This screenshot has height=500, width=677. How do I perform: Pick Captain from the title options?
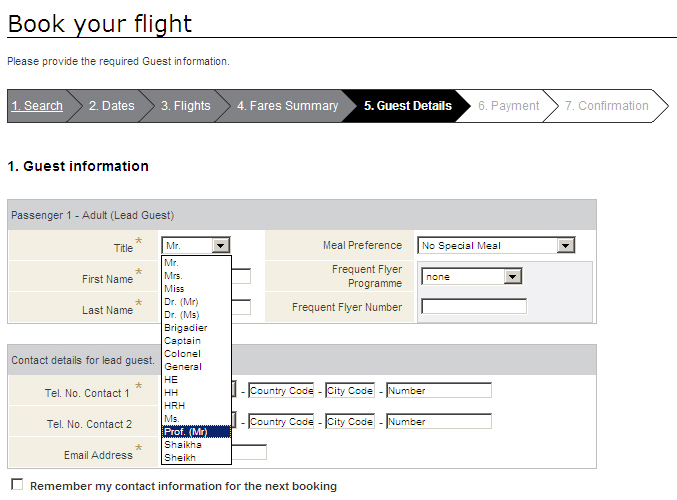tap(182, 340)
